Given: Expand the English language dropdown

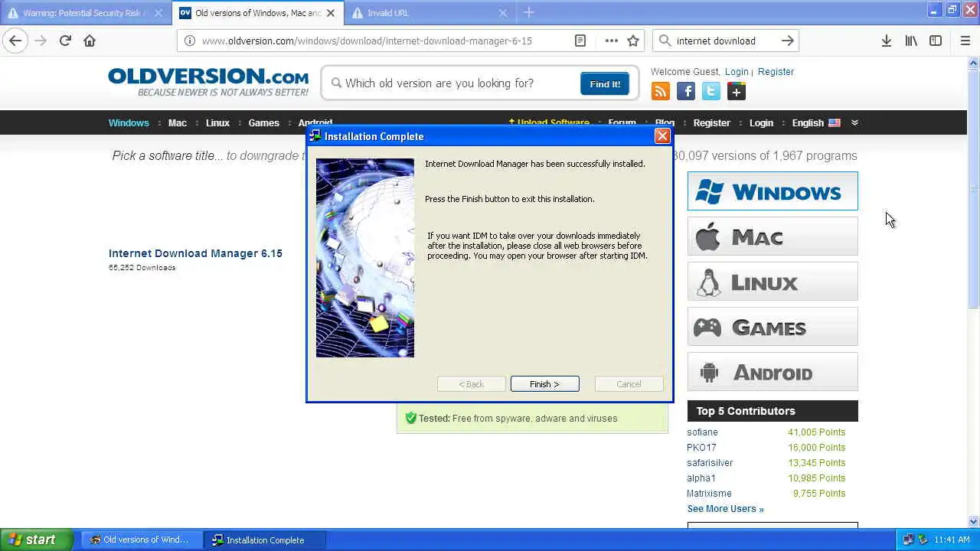Looking at the screenshot, I should (854, 122).
